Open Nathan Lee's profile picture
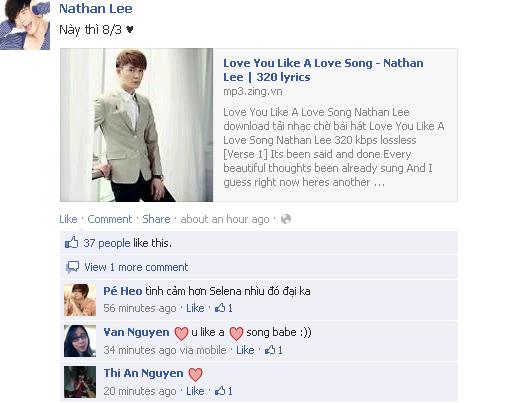The width and height of the screenshot is (520, 403). point(25,25)
